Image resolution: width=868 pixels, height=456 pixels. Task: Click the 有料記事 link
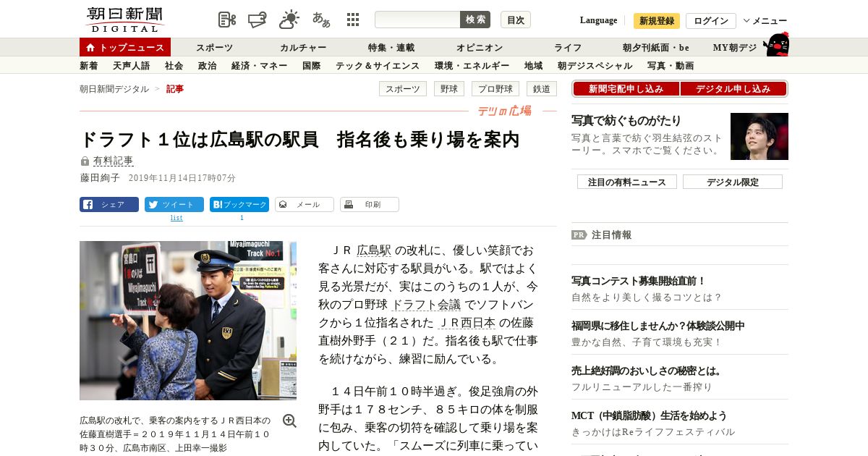point(114,161)
